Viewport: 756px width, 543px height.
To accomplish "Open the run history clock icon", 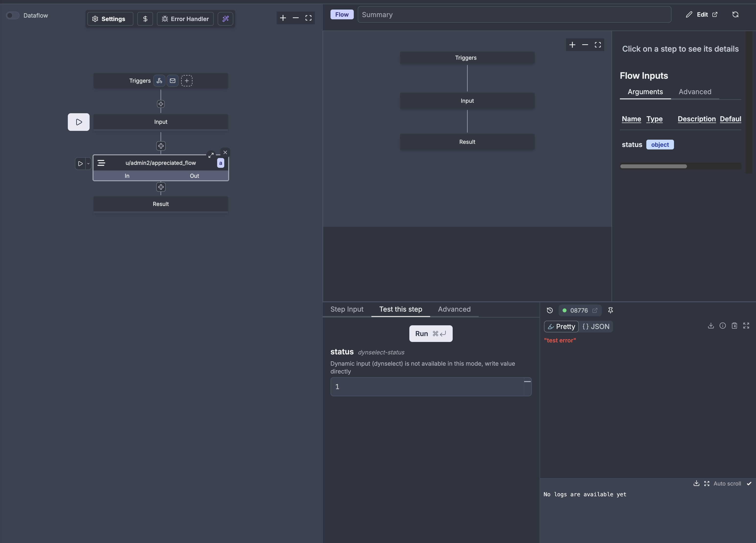I will coord(550,310).
